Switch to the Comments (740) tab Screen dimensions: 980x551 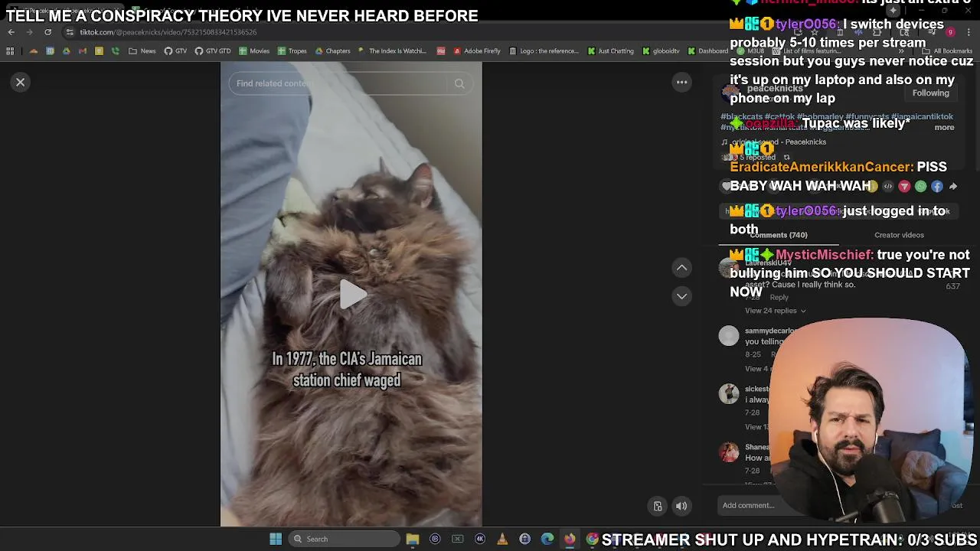778,235
